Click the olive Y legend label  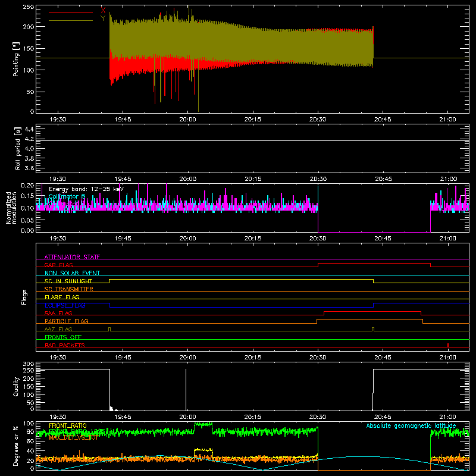click(x=103, y=18)
